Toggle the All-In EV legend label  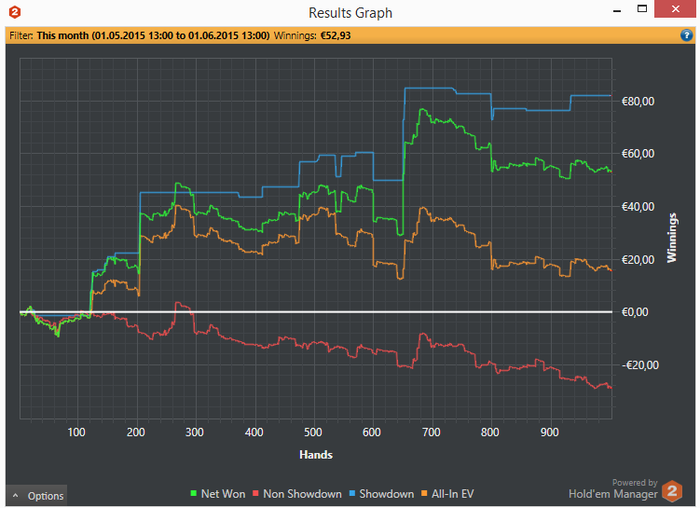(x=453, y=494)
